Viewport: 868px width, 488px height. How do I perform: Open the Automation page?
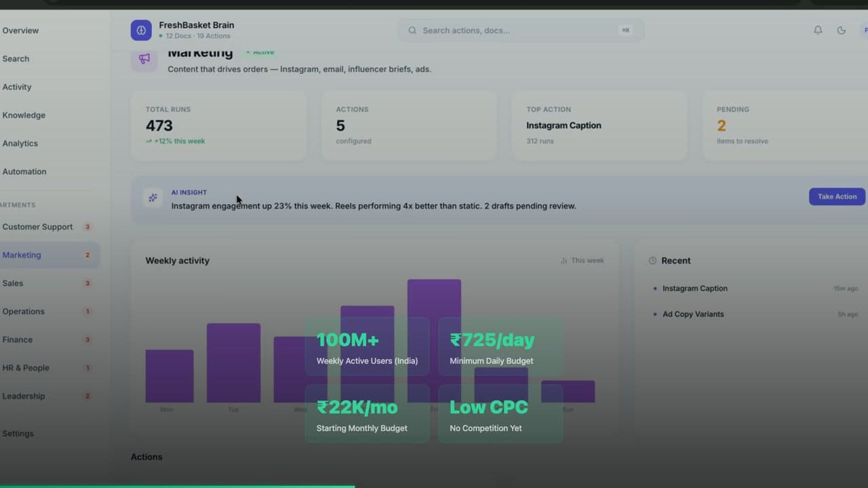(24, 171)
